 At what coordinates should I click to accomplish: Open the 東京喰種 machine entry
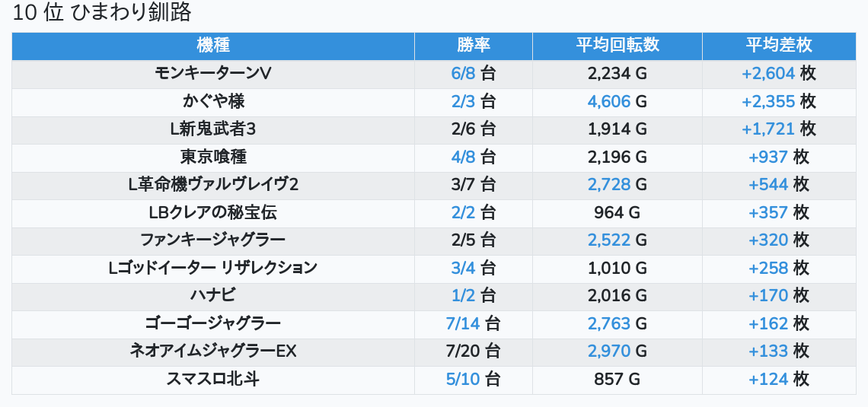tap(213, 157)
